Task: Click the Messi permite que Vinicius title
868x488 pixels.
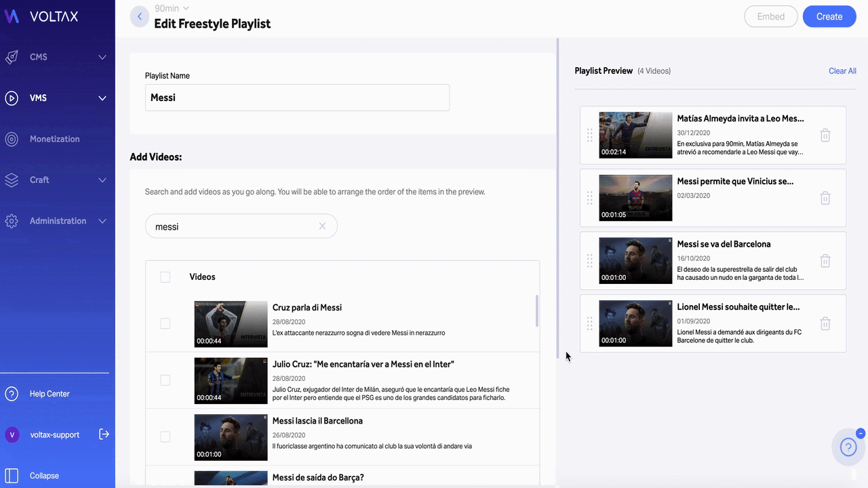Action: (735, 182)
